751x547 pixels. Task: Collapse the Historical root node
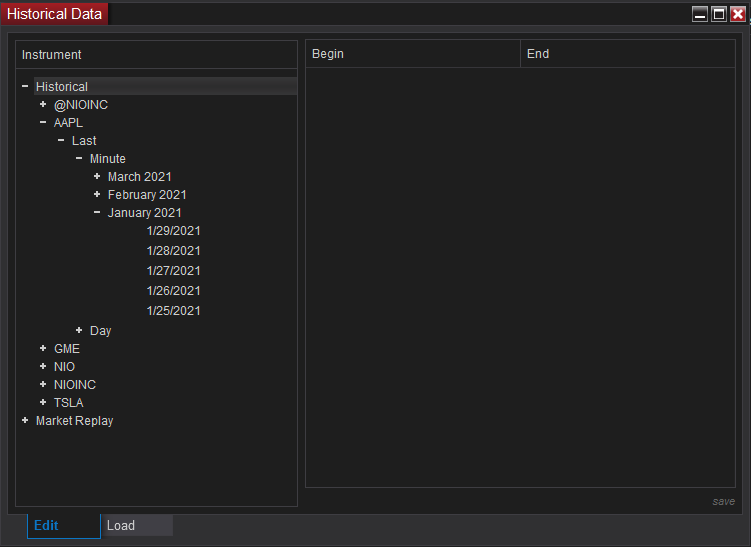point(25,86)
